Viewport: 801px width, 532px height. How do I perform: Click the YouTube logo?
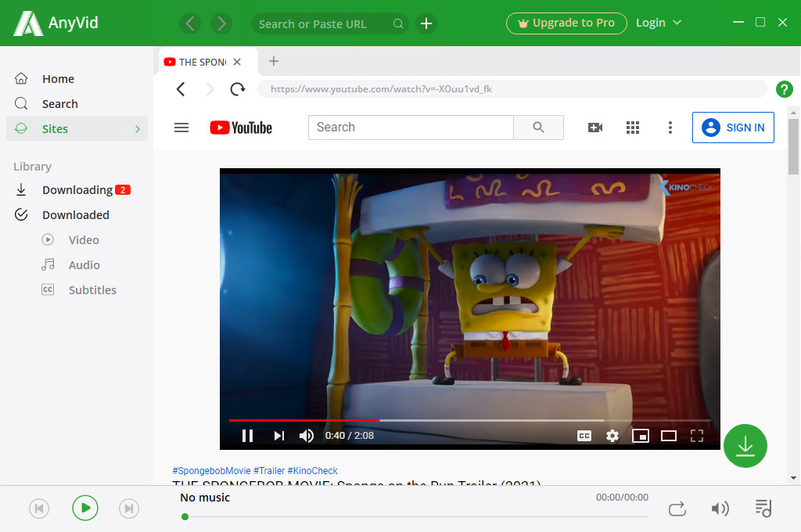coord(241,128)
